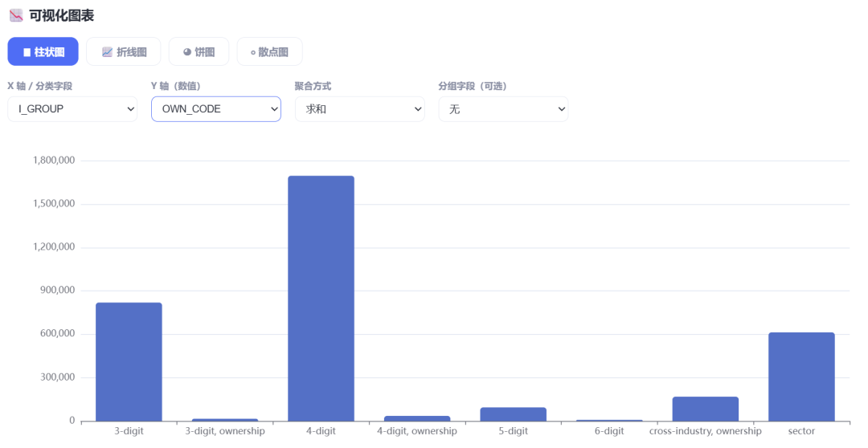868x448 pixels.
Task: Open the Y axis OWN_CODE dropdown
Action: pos(216,109)
